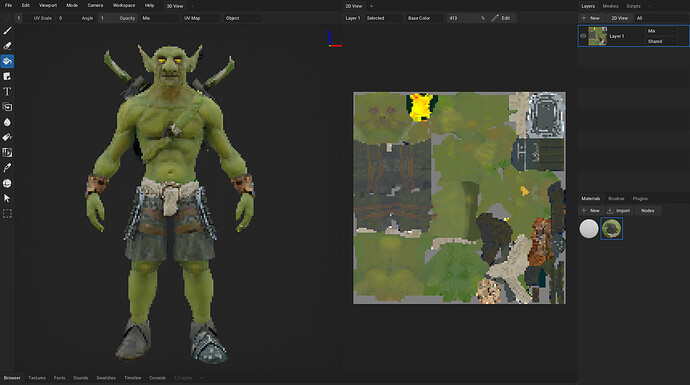
Task: Click the plus icon after Scripts tab
Action: [650, 6]
